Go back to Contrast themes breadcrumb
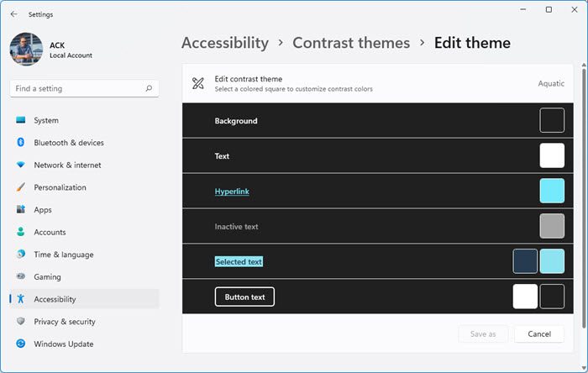588x373 pixels. pos(351,43)
